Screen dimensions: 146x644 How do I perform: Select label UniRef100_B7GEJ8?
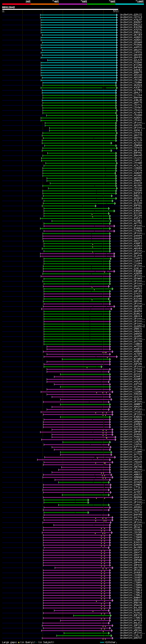(131, 201)
